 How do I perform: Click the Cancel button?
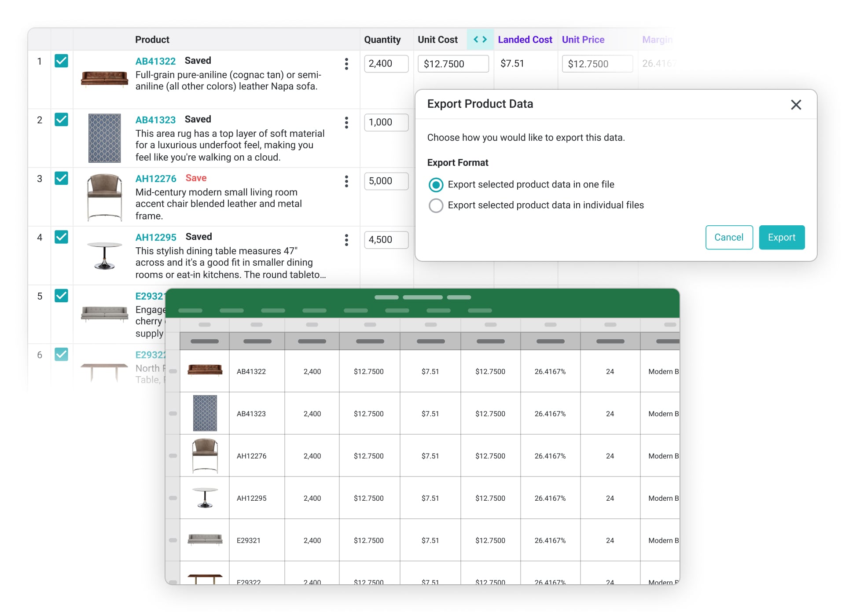pos(729,238)
